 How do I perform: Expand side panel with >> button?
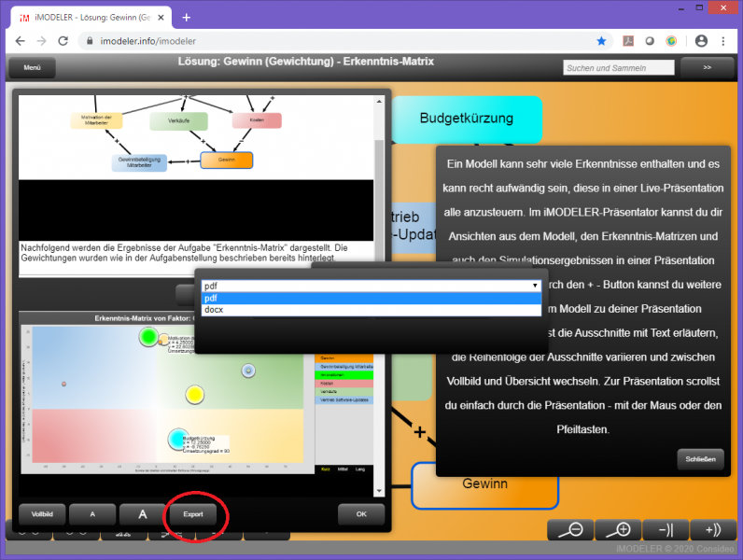[x=707, y=68]
